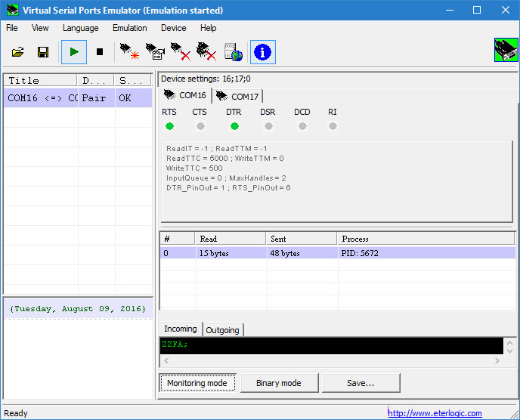Stop emulation with the black square button
This screenshot has height=420, width=520.
coord(100,52)
